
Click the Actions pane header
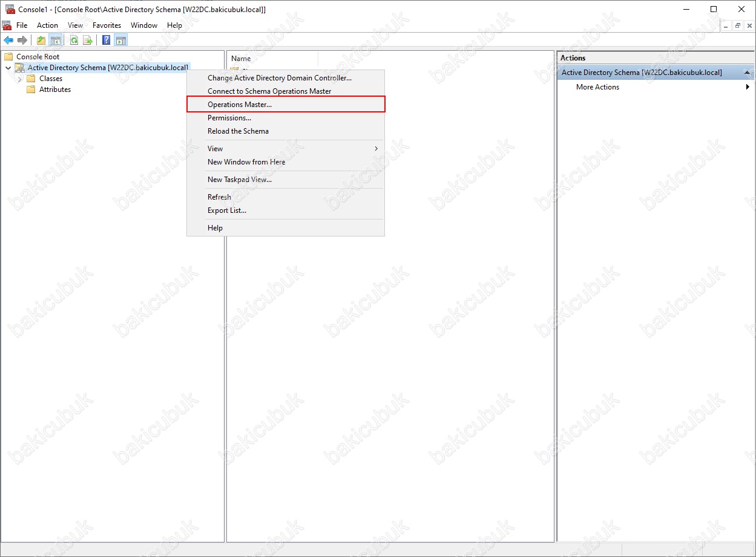coord(656,58)
